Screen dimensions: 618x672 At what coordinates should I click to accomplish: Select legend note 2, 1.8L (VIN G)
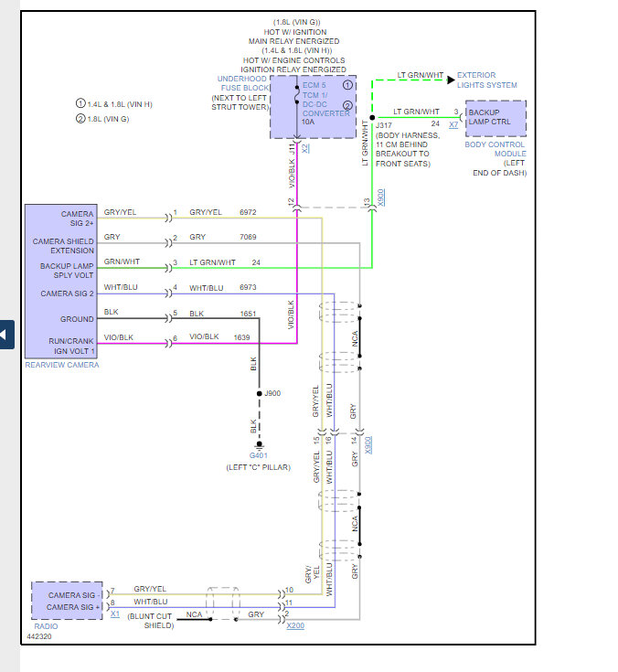102,119
